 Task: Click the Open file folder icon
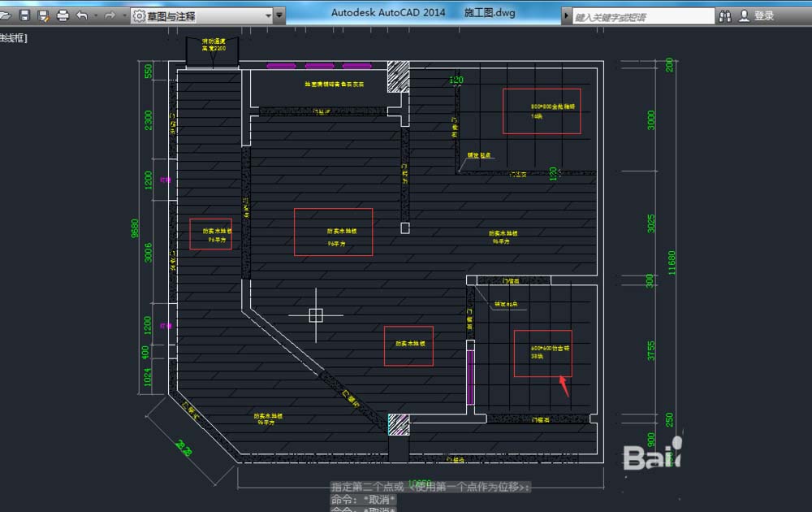click(x=5, y=15)
